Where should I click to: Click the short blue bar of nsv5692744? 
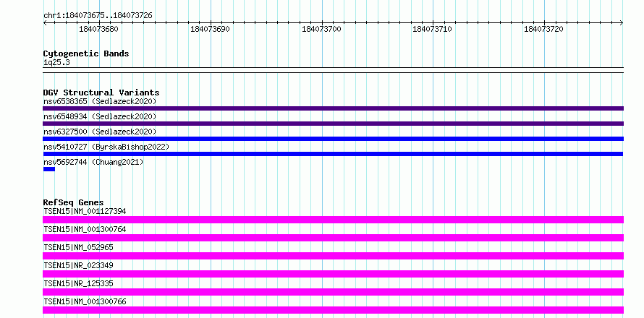[x=49, y=169]
